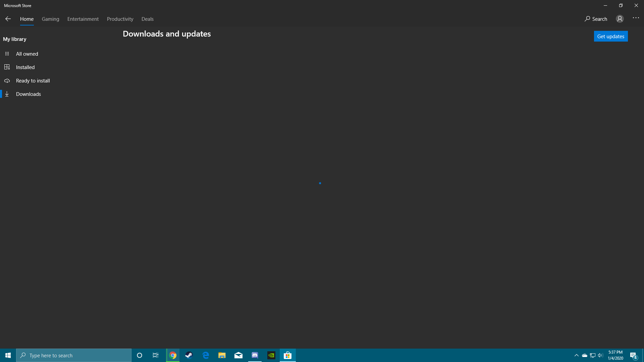Open the user account profile icon
This screenshot has height=362, width=644.
point(620,19)
